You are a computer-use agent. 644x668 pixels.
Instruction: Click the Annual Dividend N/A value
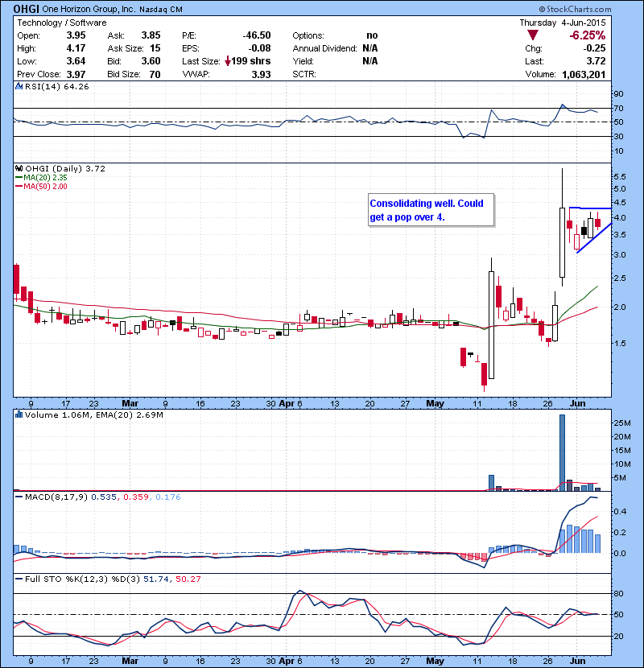(x=370, y=48)
